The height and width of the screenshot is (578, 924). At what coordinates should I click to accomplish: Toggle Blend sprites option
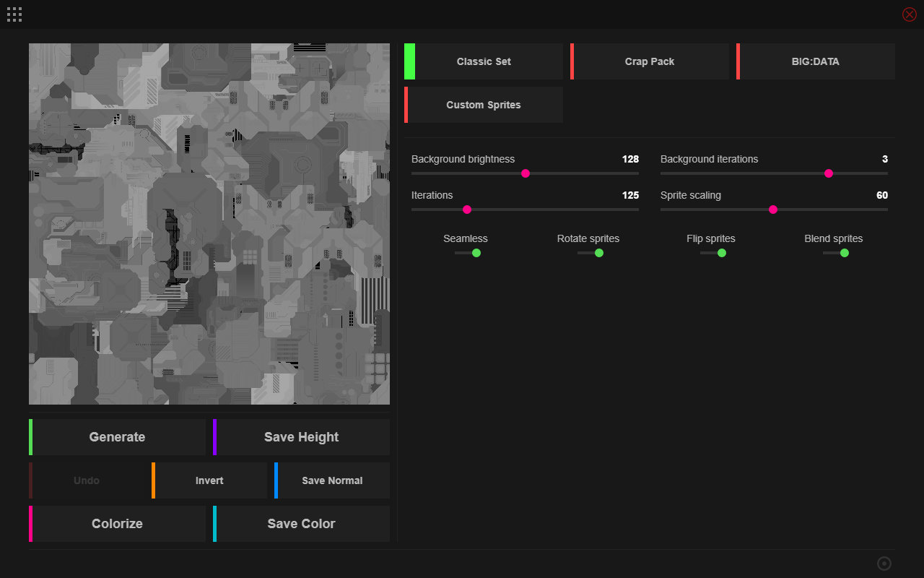836,253
